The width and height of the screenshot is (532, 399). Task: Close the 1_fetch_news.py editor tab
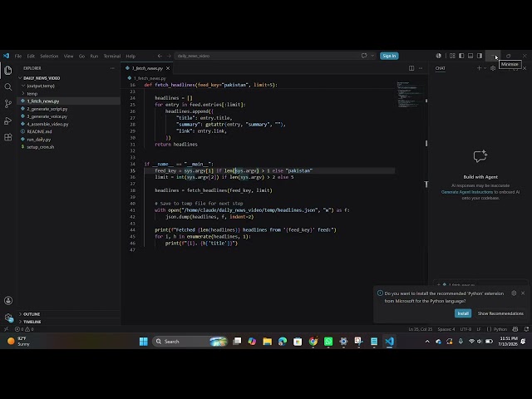168,68
